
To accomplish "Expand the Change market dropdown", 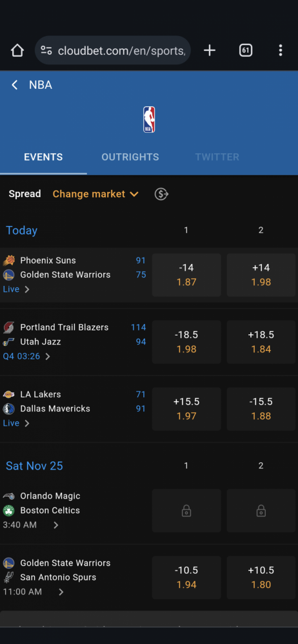I will click(x=95, y=194).
